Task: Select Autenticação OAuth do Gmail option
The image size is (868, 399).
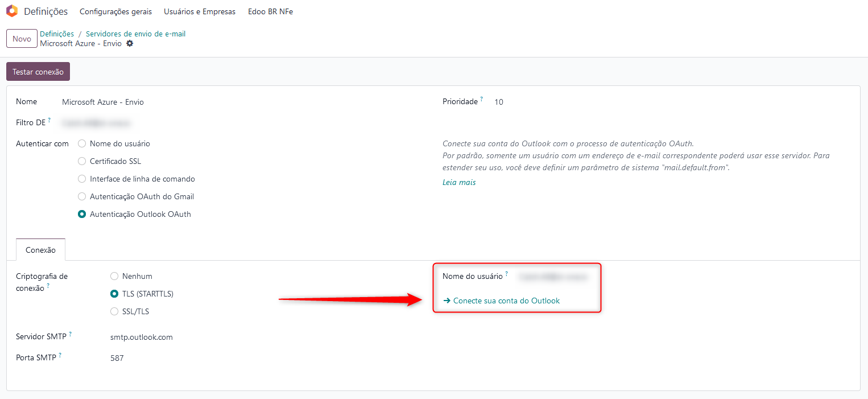Action: point(82,196)
